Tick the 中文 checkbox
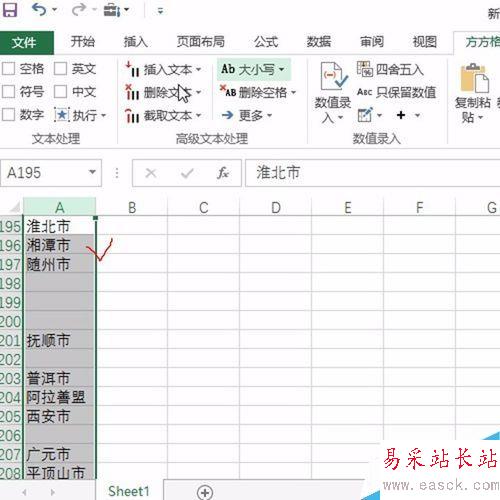This screenshot has height=500, width=500. click(60, 92)
